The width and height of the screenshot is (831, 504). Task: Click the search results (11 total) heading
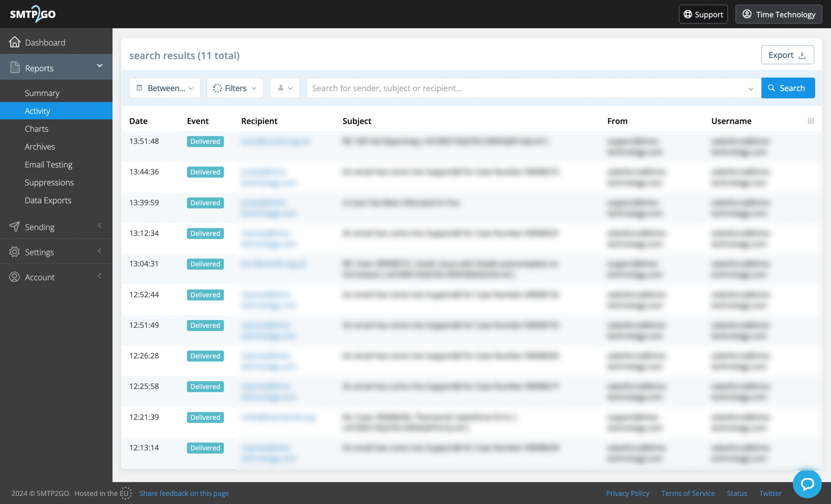coord(184,55)
